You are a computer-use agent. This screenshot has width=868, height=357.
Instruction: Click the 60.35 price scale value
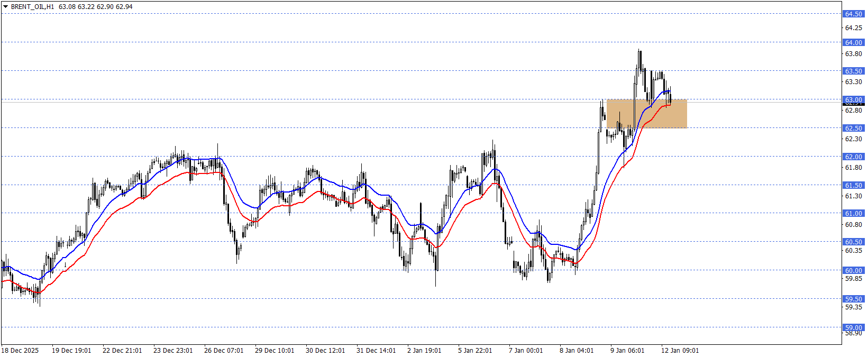[853, 251]
